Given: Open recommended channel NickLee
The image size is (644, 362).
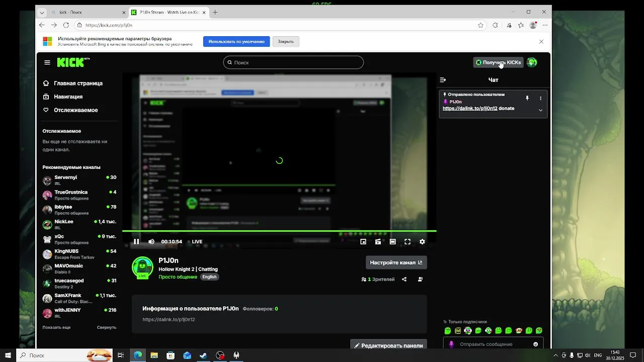Looking at the screenshot, I should [x=79, y=224].
